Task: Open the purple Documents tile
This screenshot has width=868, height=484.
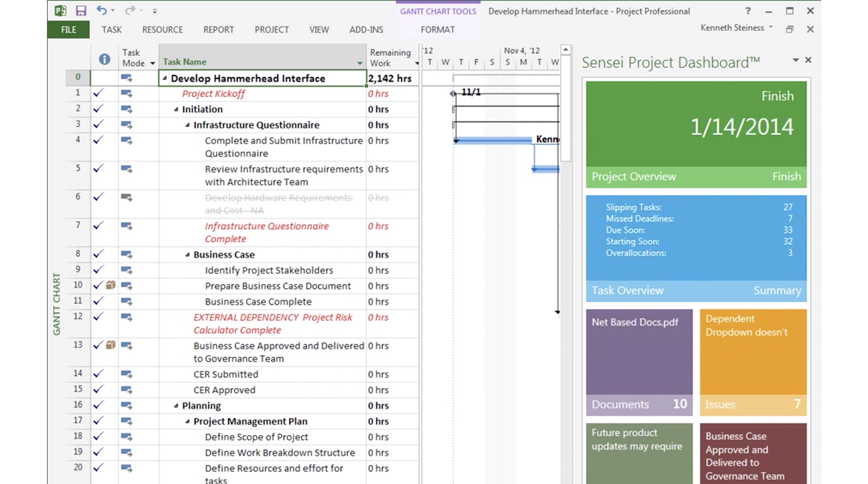Action: coord(639,362)
